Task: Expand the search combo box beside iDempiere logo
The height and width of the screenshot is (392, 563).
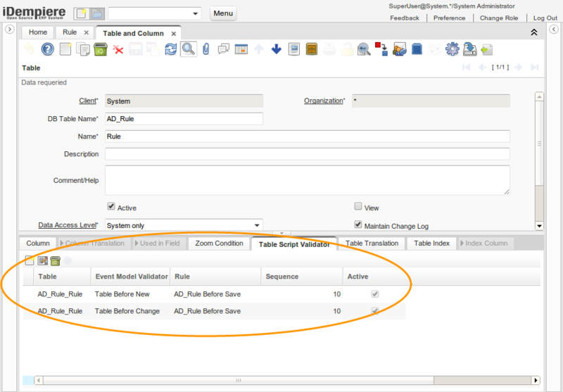Action: 195,13
